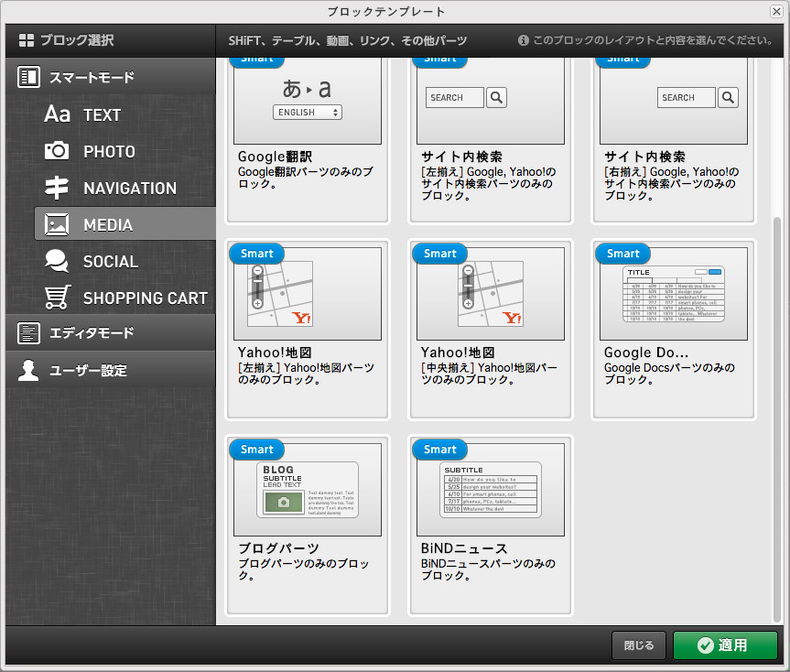790x672 pixels.
Task: Click the highlighted MEDIA category
Action: click(110, 224)
